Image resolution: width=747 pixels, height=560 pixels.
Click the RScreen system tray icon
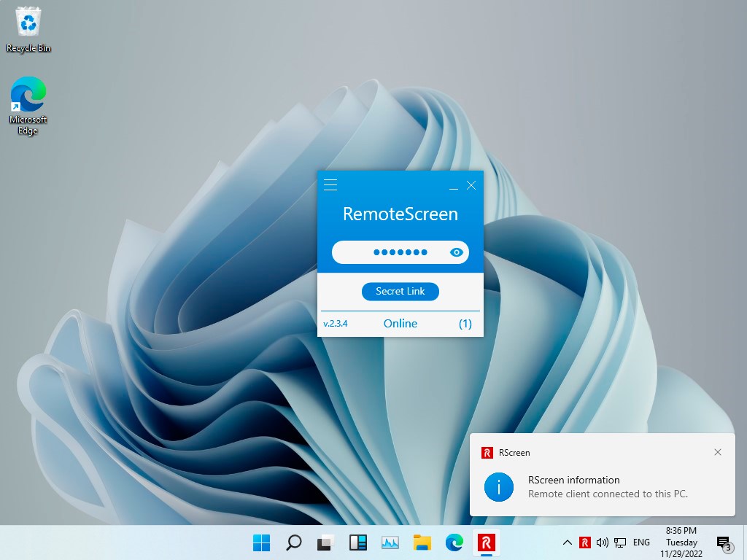(x=584, y=542)
